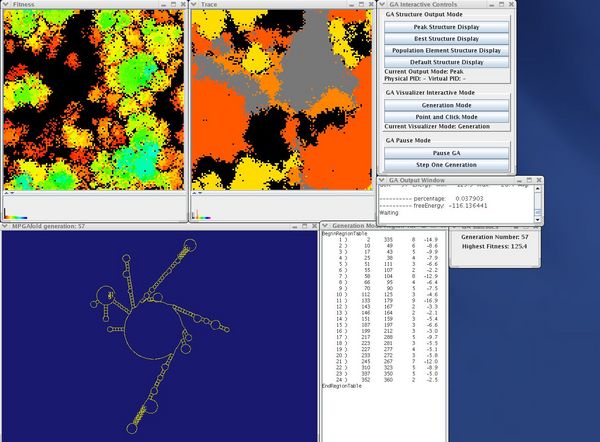Pause the GA run
The height and width of the screenshot is (442, 600).
point(446,151)
